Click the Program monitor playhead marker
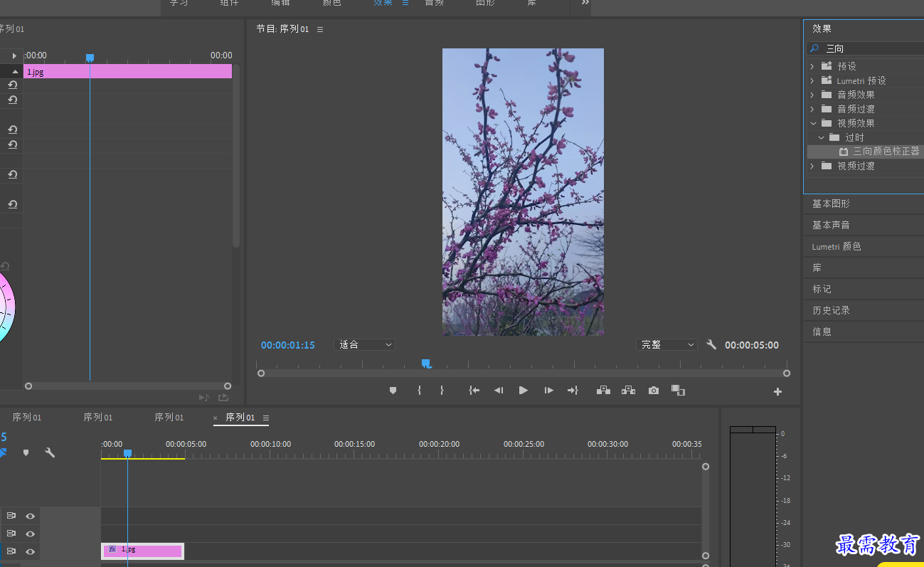This screenshot has width=924, height=567. coord(425,364)
